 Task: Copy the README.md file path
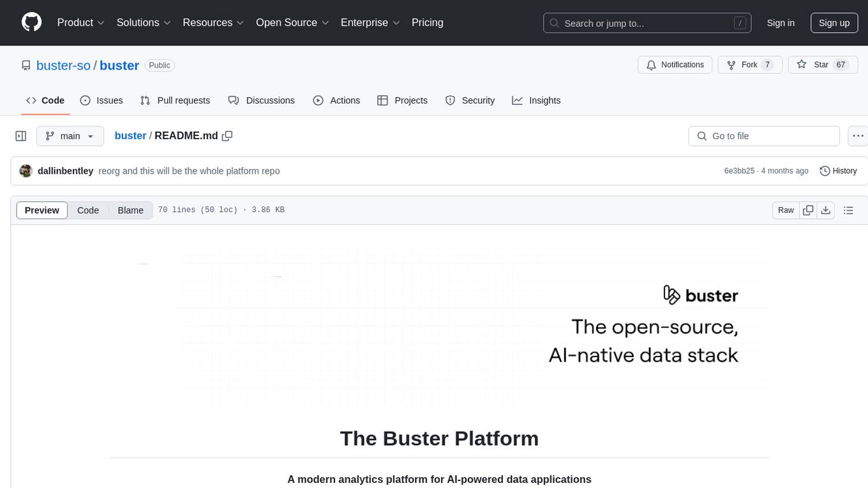pos(227,136)
